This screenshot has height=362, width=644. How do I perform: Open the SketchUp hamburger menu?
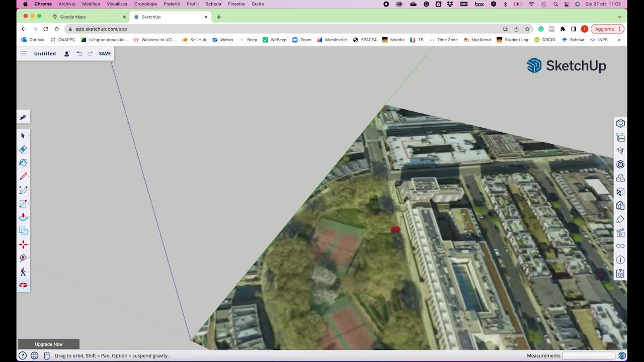[23, 53]
